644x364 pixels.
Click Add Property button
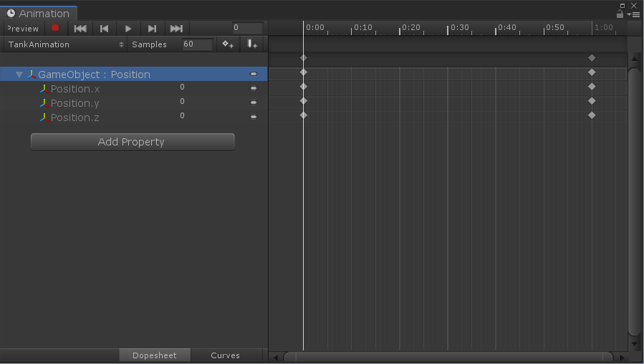[133, 142]
